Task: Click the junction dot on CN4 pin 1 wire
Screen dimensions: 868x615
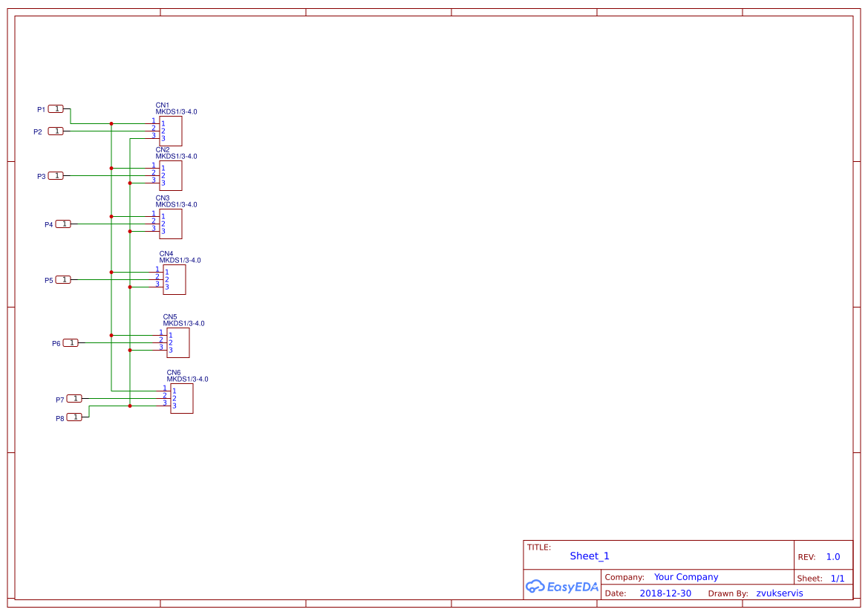Action: (111, 273)
